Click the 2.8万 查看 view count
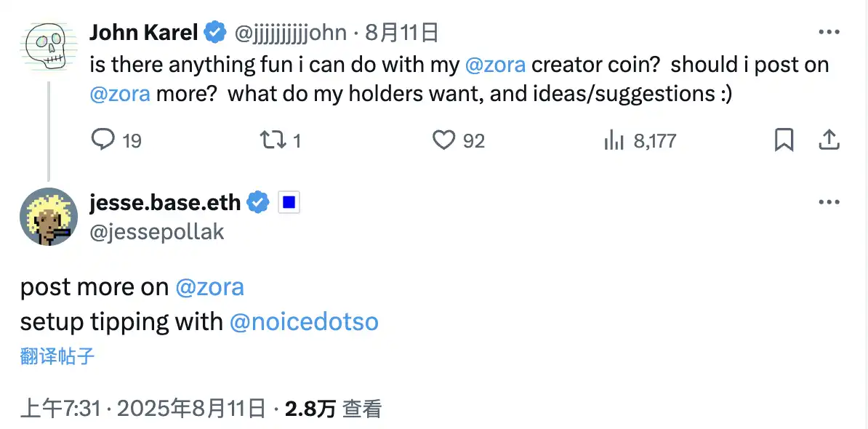 coord(333,409)
